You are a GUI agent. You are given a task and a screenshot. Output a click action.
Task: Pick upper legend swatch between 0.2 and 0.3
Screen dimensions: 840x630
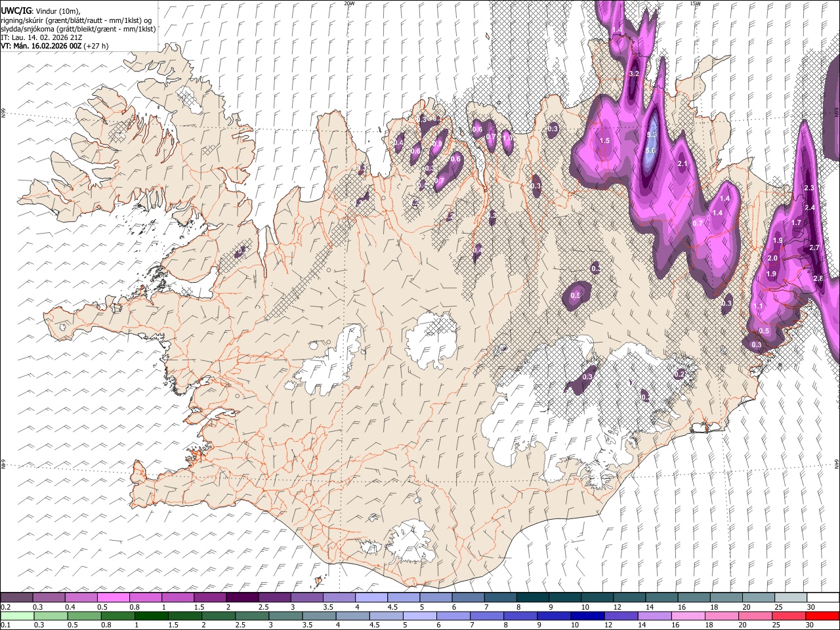16,598
